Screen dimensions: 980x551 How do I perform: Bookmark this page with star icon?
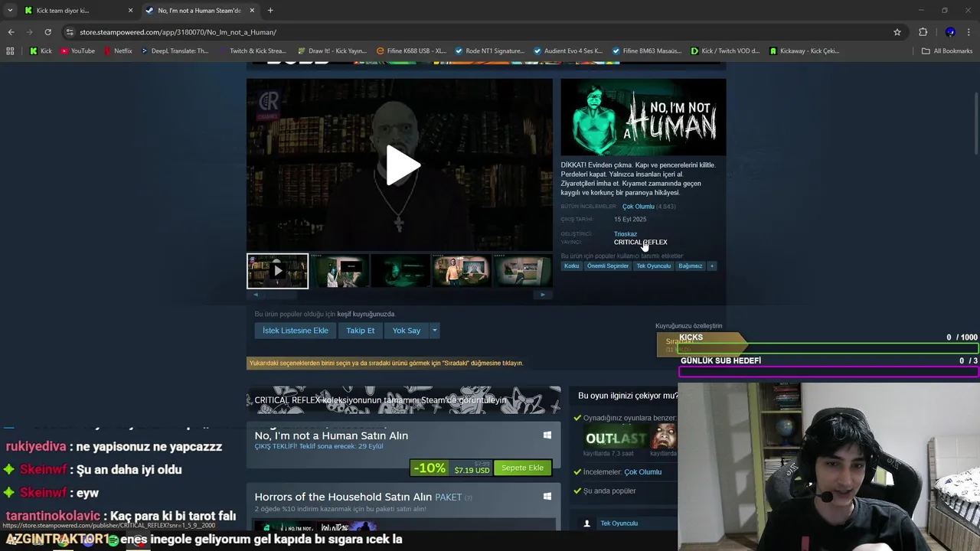click(x=897, y=32)
